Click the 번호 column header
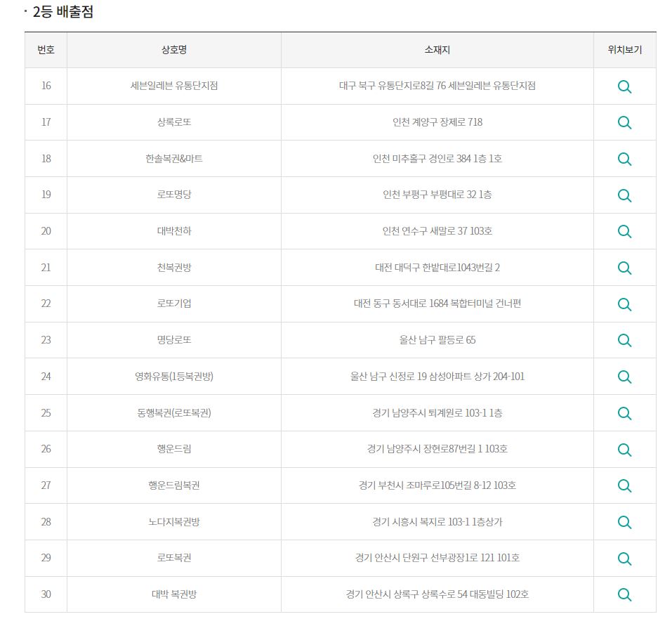 point(46,50)
